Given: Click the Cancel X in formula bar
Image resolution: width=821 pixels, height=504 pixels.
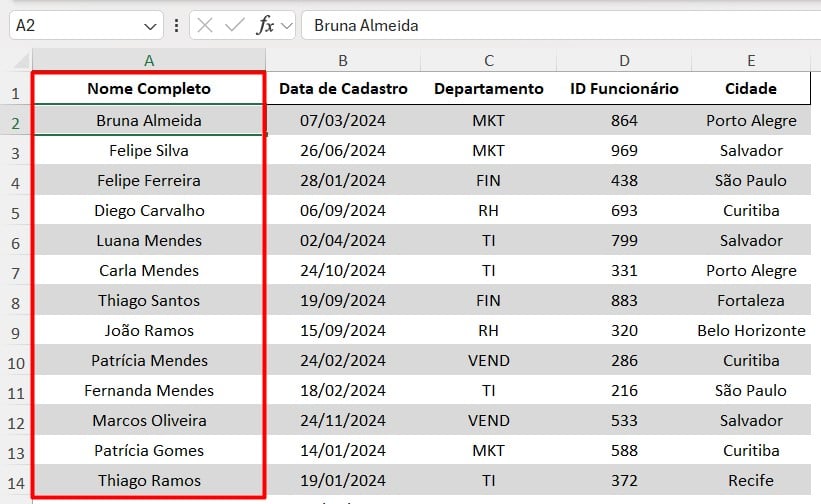Looking at the screenshot, I should tap(206, 26).
